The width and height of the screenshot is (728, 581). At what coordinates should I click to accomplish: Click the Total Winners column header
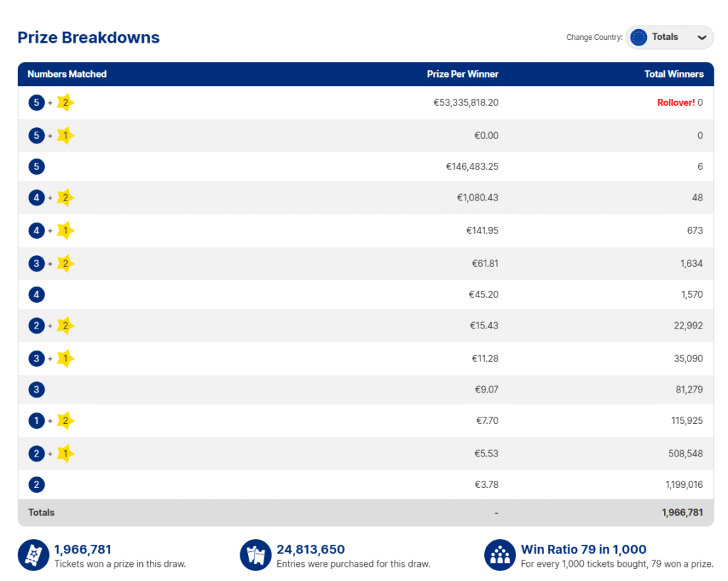pyautogui.click(x=674, y=74)
